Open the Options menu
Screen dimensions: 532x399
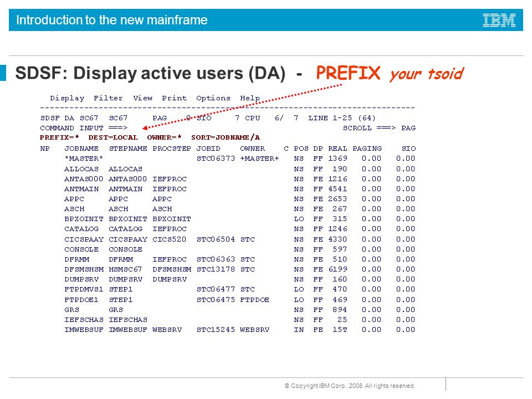[x=213, y=99]
